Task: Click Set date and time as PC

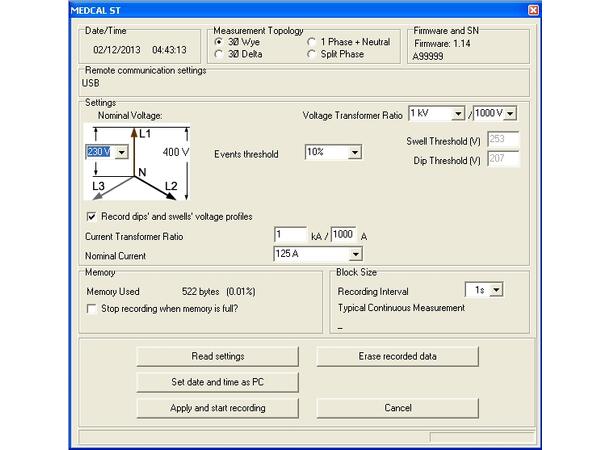Action: pyautogui.click(x=218, y=382)
